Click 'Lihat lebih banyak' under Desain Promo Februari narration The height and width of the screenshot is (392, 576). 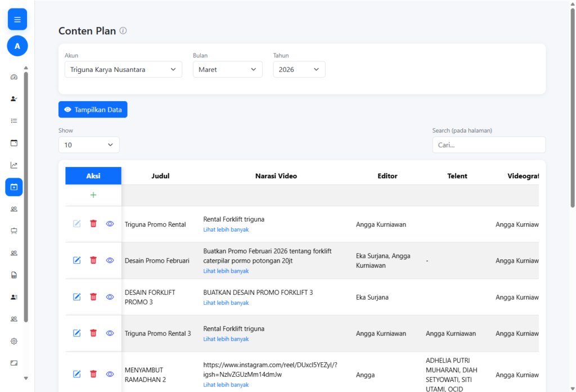226,271
